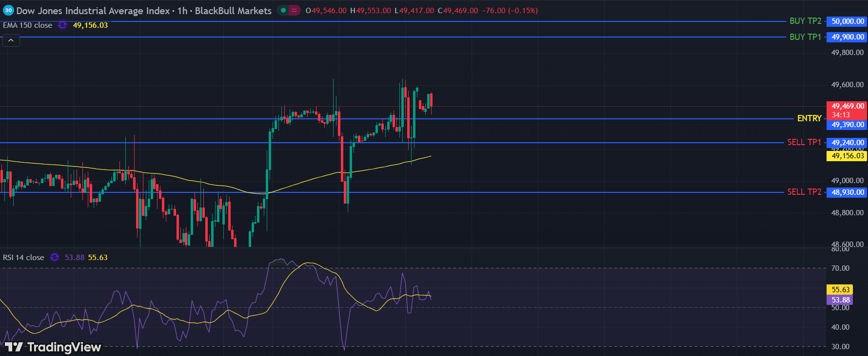Click the Dow Jones symbol logo icon

(x=8, y=10)
